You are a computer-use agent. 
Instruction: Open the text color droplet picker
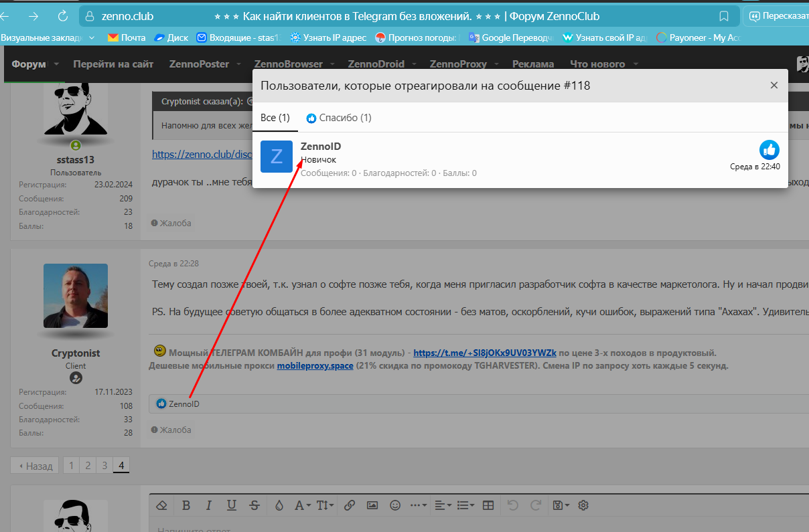click(279, 505)
